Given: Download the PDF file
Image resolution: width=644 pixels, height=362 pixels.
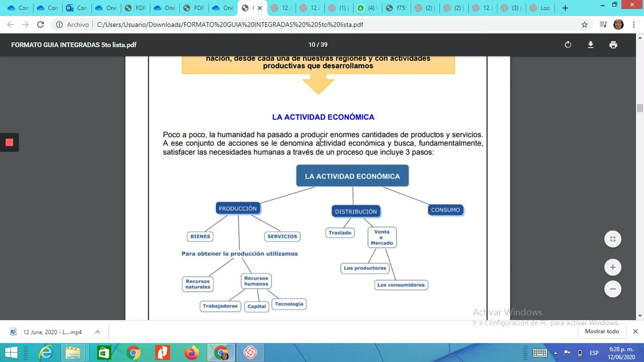Looking at the screenshot, I should point(591,45).
